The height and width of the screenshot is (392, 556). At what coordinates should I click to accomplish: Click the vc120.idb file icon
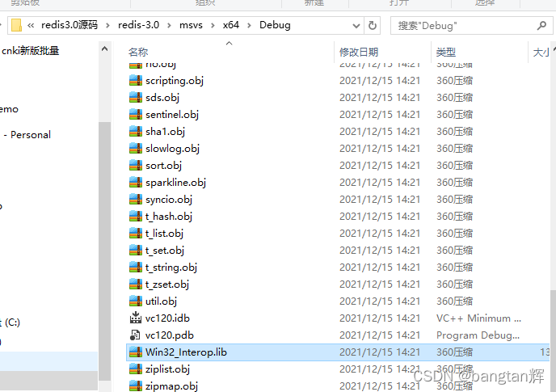[x=136, y=318]
